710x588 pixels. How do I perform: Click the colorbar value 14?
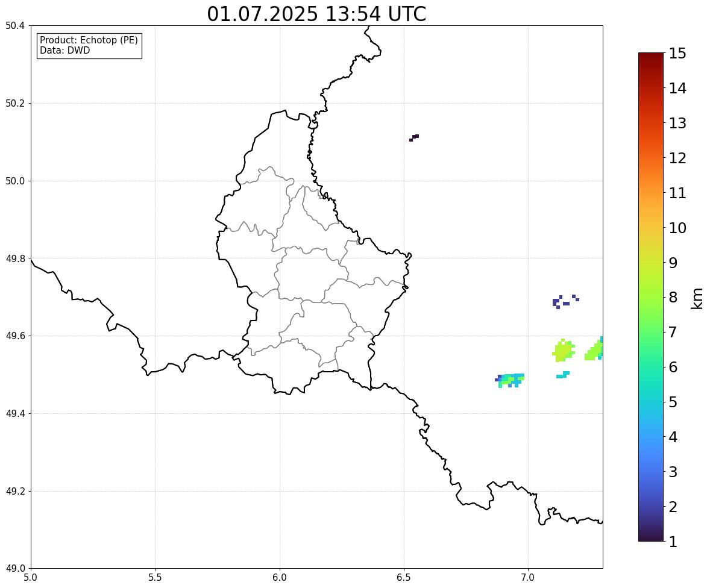pos(677,89)
